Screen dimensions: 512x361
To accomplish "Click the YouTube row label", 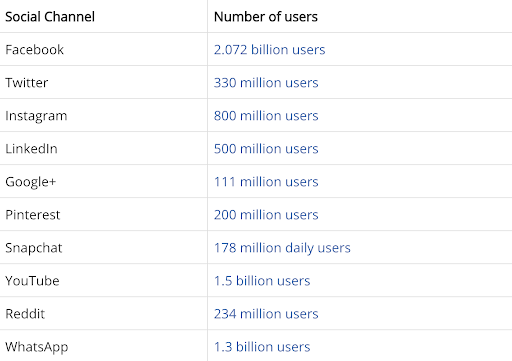I will (32, 281).
